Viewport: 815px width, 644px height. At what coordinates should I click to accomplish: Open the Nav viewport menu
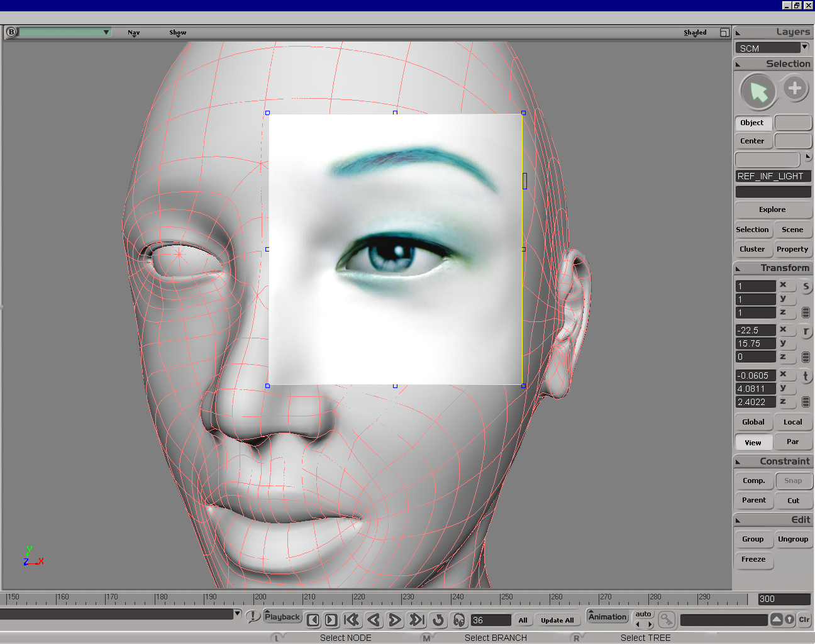[x=133, y=33]
